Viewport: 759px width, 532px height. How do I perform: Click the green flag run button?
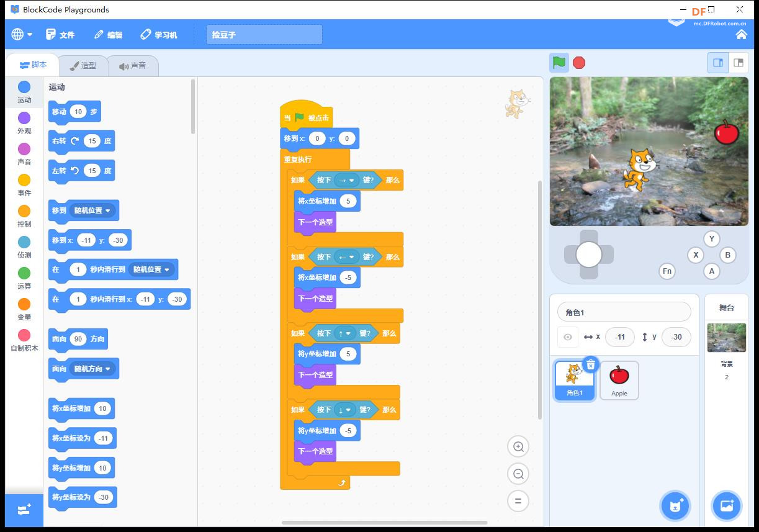click(x=559, y=63)
